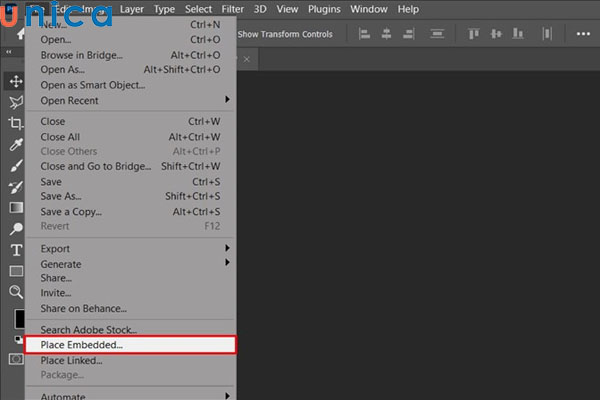Select the Rectangle shape tool

(16, 270)
